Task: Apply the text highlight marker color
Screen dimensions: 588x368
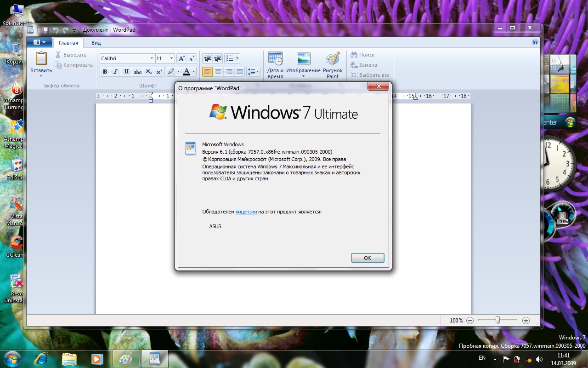Action: point(171,71)
